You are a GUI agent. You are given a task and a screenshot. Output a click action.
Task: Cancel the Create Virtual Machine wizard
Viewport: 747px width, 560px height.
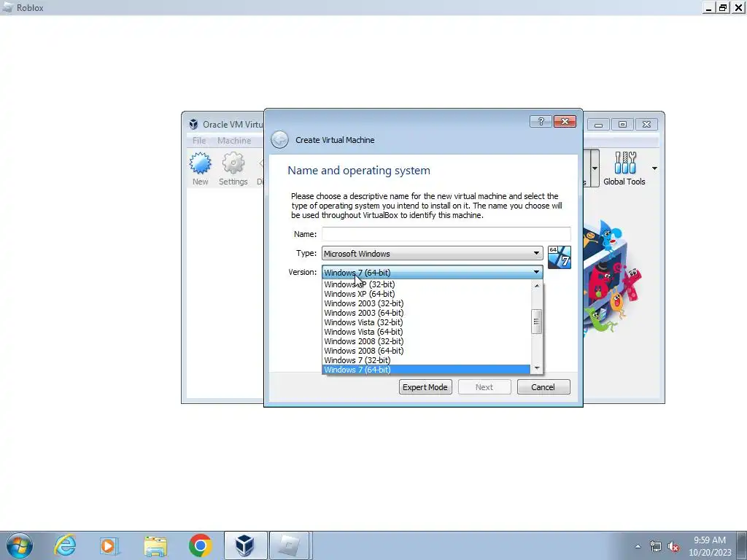pos(543,387)
